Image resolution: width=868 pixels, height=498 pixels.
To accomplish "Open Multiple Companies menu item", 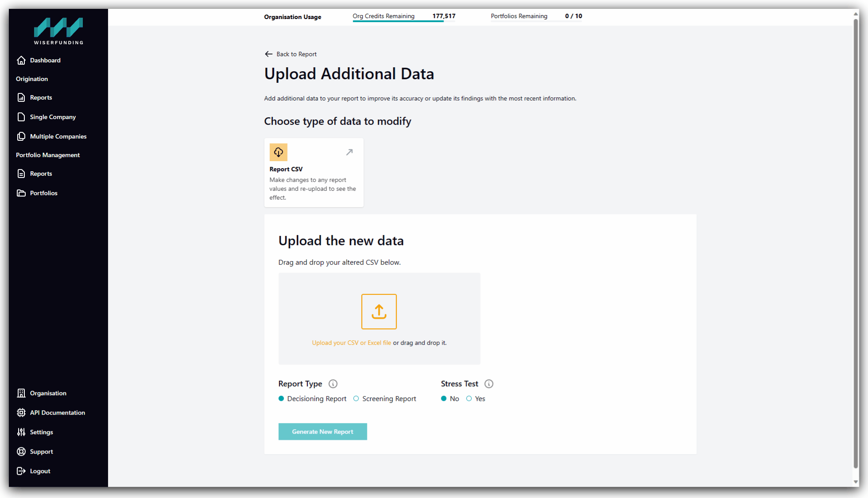I will coord(58,136).
